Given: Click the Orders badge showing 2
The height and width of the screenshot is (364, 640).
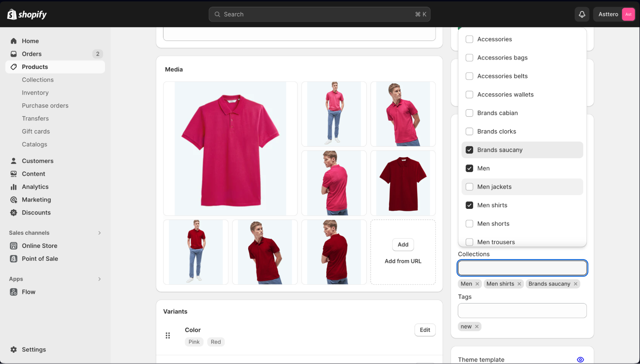Looking at the screenshot, I should pyautogui.click(x=98, y=54).
